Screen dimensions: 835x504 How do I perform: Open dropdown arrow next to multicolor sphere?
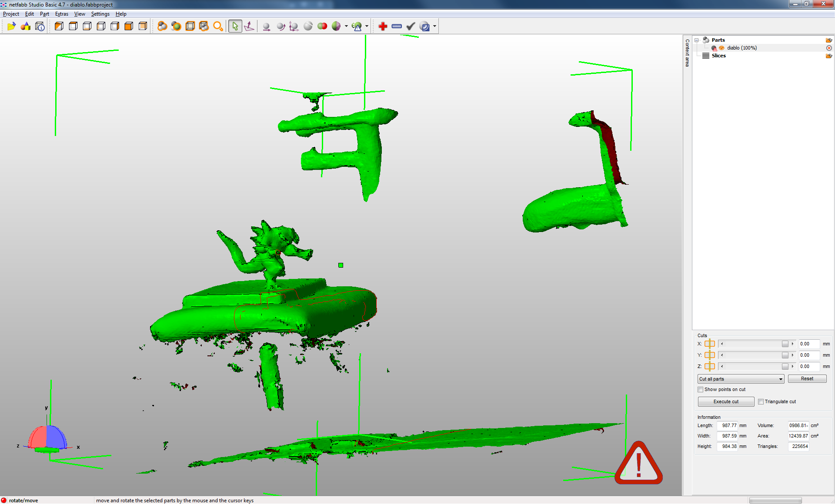pos(346,27)
